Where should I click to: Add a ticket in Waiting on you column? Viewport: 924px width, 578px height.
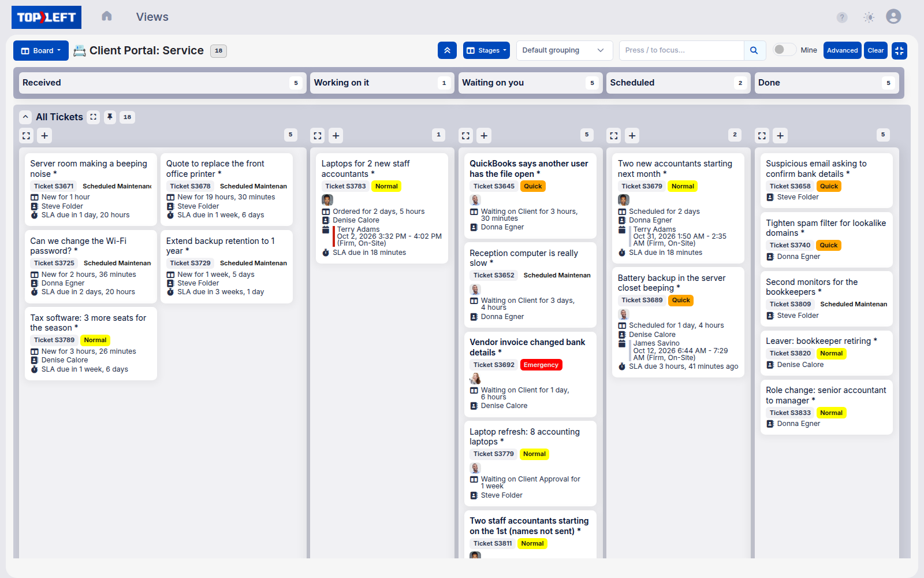pos(484,136)
